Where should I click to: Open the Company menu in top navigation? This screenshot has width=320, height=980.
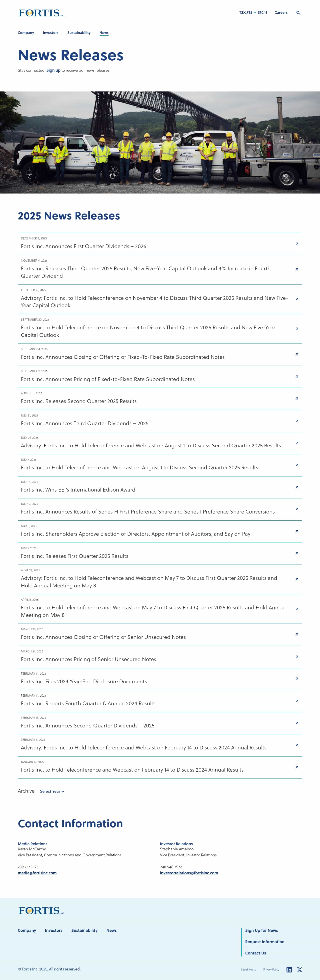click(x=26, y=33)
